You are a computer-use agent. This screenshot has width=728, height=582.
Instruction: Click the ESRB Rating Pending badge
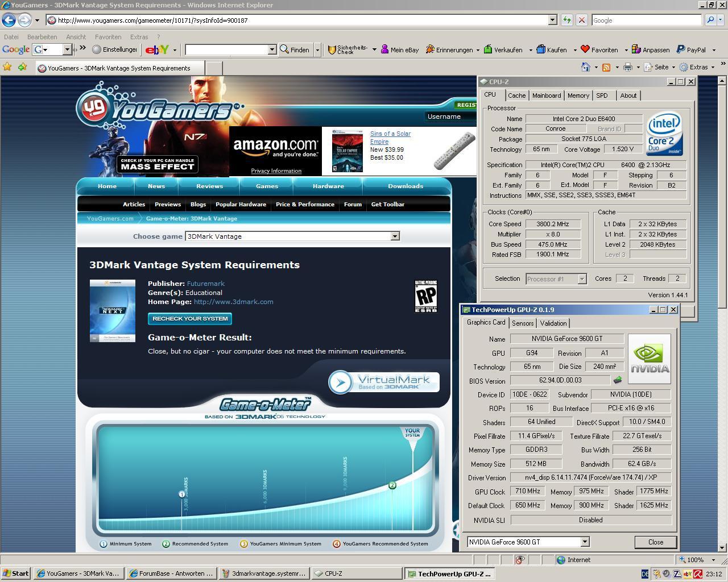tap(426, 296)
